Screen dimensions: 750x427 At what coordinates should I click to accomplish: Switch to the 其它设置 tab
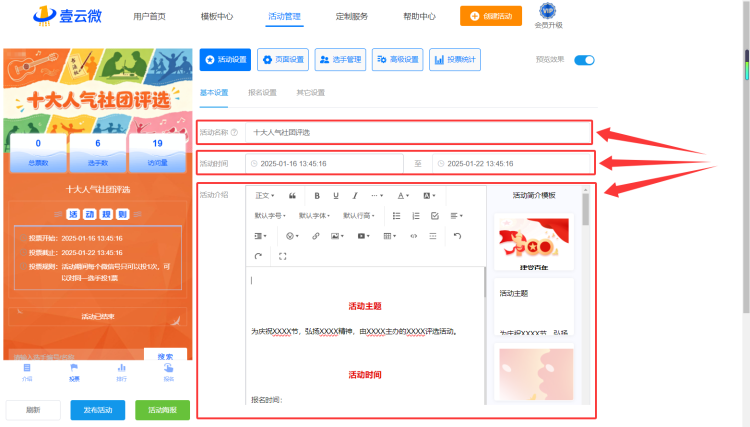point(310,93)
